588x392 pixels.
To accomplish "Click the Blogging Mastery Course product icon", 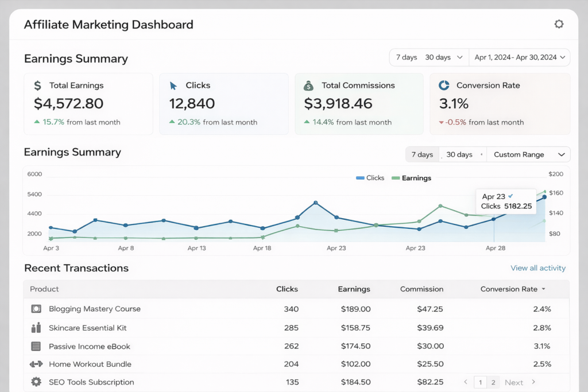I will coord(36,309).
